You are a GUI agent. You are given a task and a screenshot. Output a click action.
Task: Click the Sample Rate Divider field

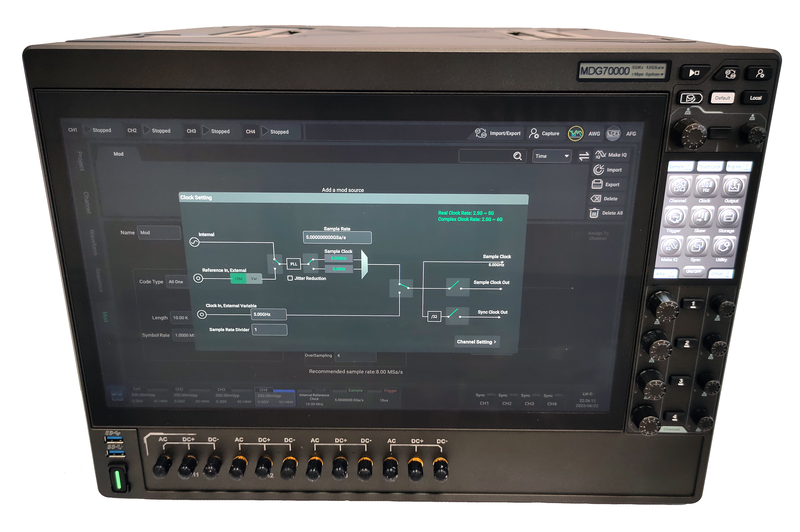[x=270, y=329]
